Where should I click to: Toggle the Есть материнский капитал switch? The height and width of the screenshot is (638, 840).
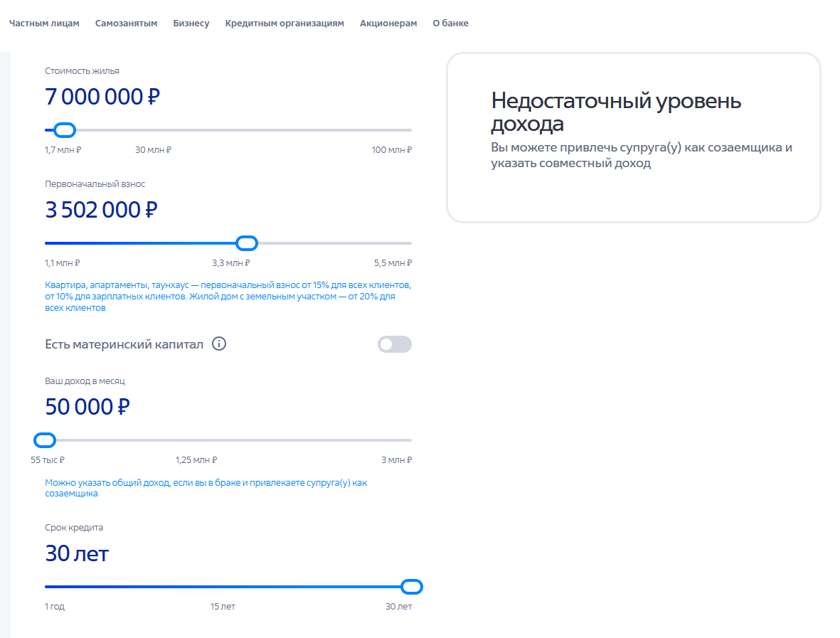click(395, 344)
